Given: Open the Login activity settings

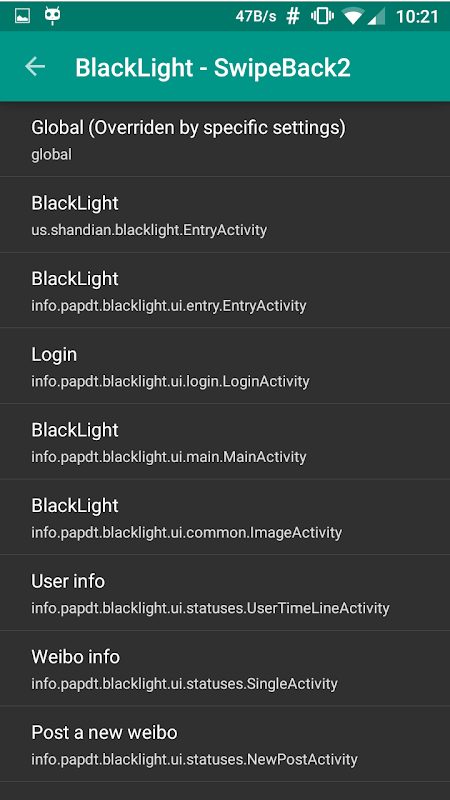Looking at the screenshot, I should click(x=225, y=366).
